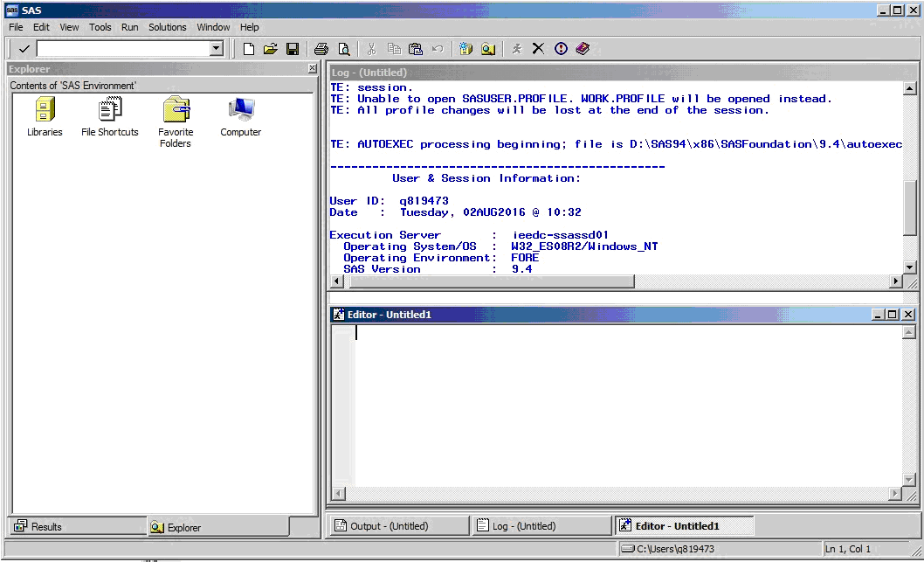Click the Log horizontal scrollbar thumb
The height and width of the screenshot is (562, 924).
[x=492, y=281]
